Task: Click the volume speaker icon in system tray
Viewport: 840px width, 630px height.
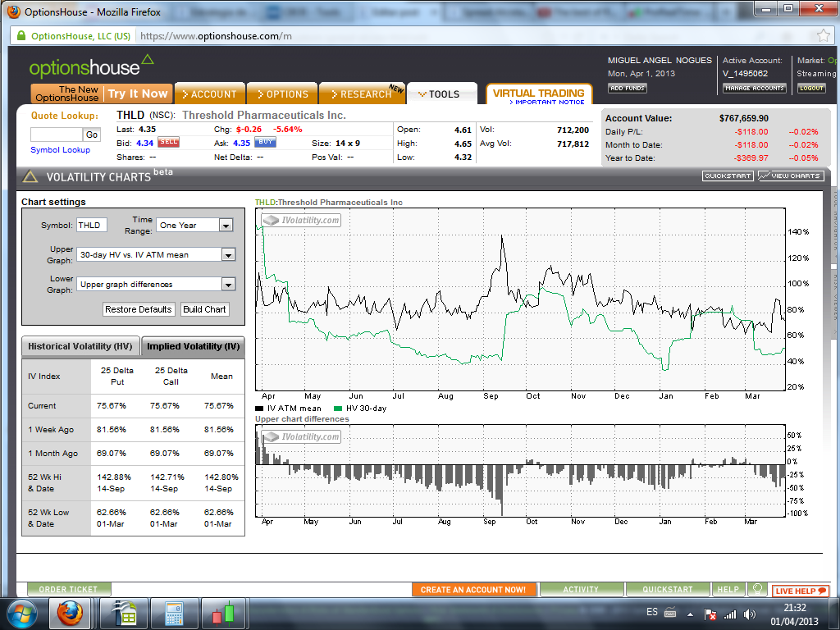Action: click(x=748, y=614)
